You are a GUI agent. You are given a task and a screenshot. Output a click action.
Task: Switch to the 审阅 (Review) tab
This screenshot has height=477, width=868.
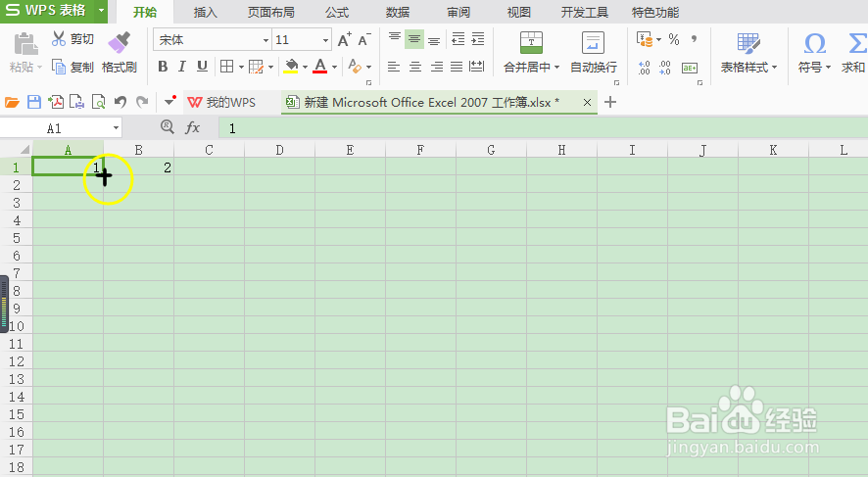click(x=458, y=12)
